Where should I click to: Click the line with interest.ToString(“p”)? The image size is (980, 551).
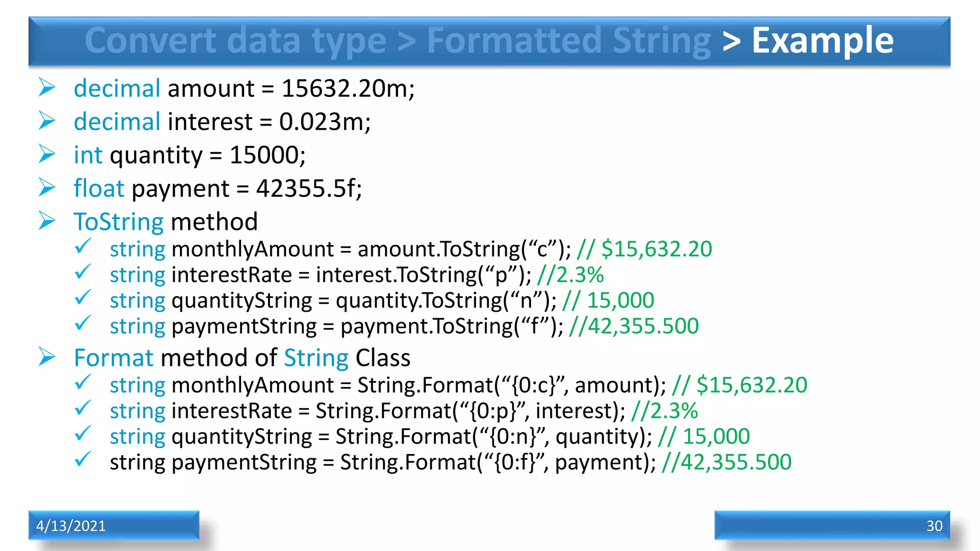356,275
